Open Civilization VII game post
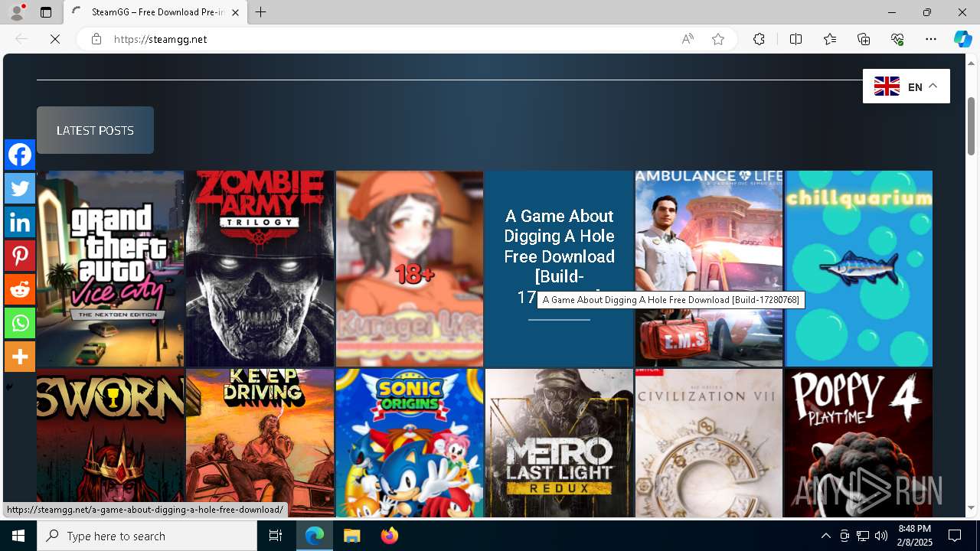Screen dimensions: 980x551 pyautogui.click(x=709, y=443)
